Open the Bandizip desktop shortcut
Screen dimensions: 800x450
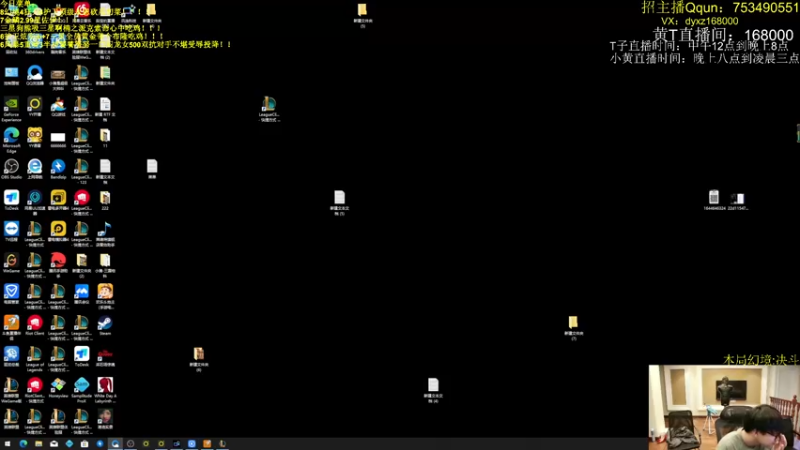pyautogui.click(x=58, y=169)
